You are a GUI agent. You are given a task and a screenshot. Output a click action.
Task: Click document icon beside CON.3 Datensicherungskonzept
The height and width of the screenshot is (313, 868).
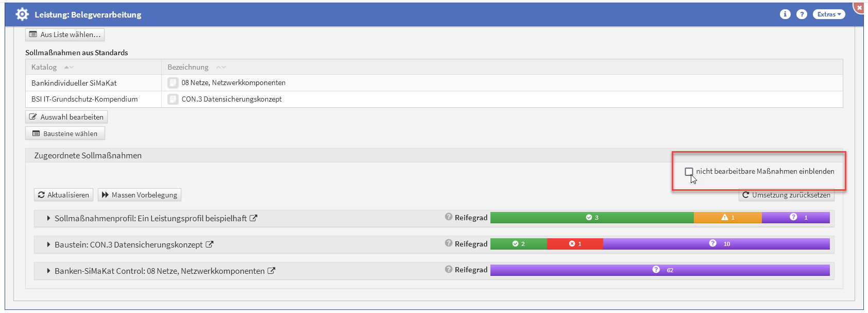pyautogui.click(x=173, y=99)
